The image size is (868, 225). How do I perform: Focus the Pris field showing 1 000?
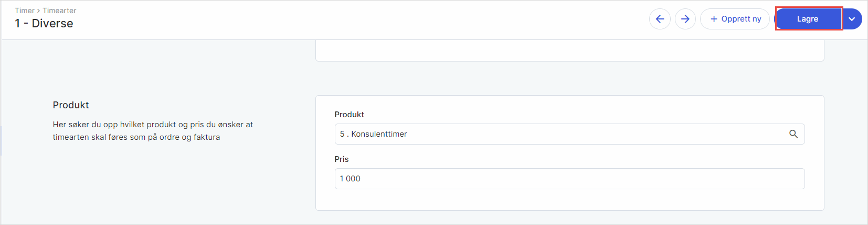coord(569,179)
